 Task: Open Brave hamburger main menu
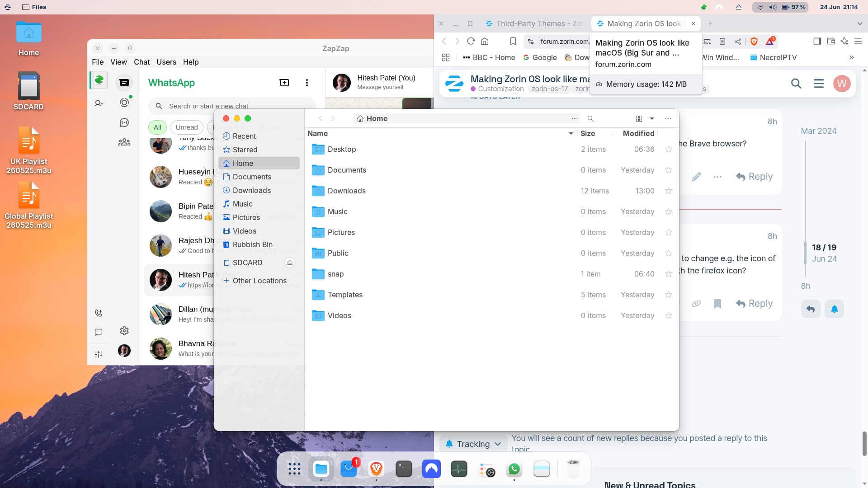pos(858,41)
